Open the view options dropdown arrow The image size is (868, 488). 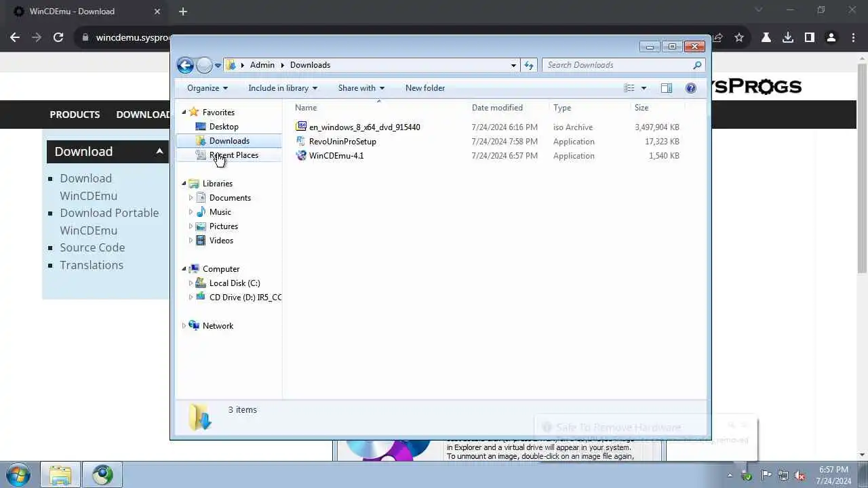click(x=644, y=88)
